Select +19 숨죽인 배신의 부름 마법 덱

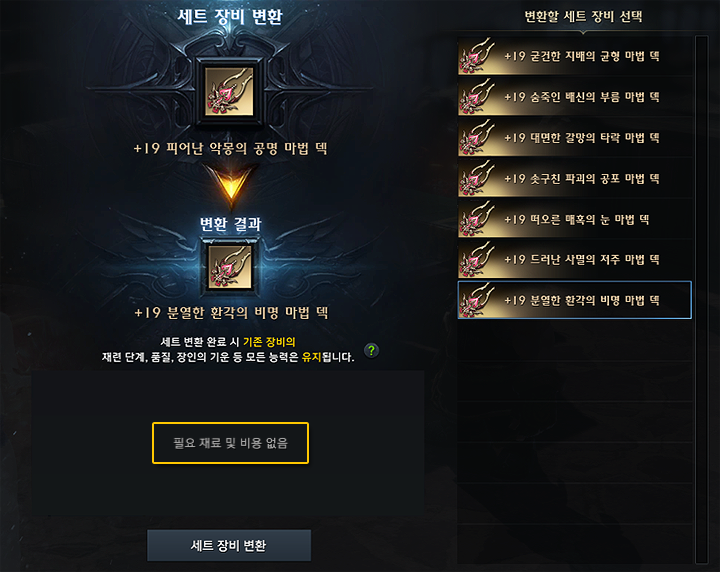click(575, 97)
